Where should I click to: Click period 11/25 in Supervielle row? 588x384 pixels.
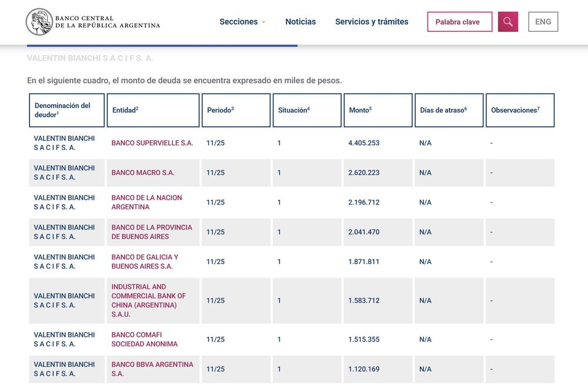215,143
